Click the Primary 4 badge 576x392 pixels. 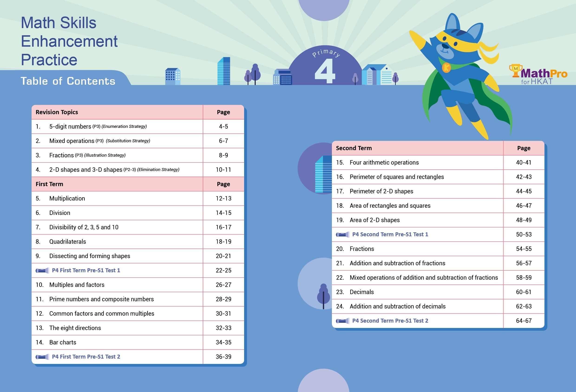click(x=325, y=66)
